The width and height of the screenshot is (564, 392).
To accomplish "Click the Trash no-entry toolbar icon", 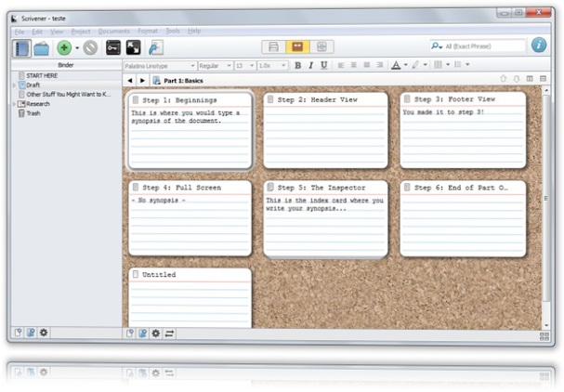I will [90, 47].
